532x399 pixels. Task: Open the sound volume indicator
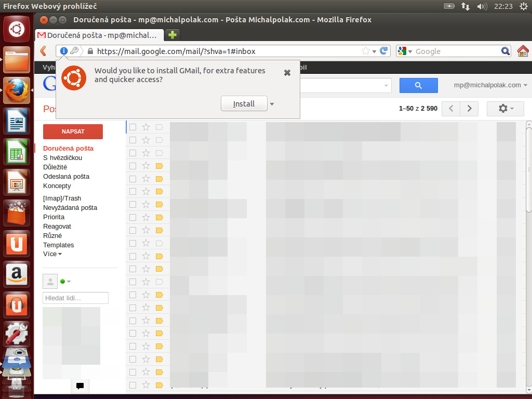coord(482,6)
